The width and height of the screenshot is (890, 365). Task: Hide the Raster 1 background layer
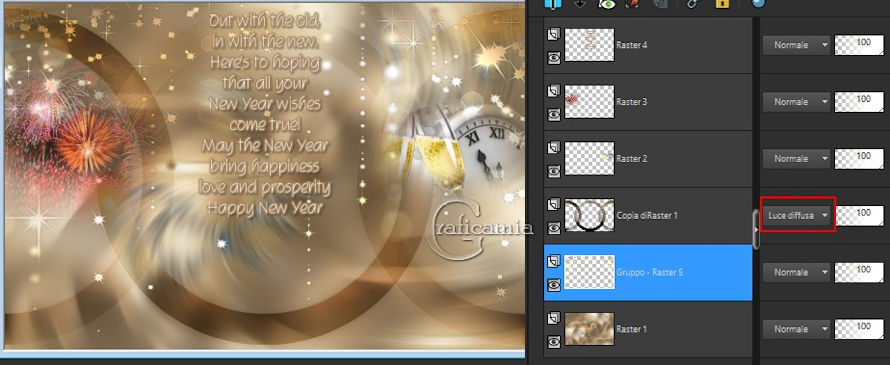pyautogui.click(x=553, y=341)
